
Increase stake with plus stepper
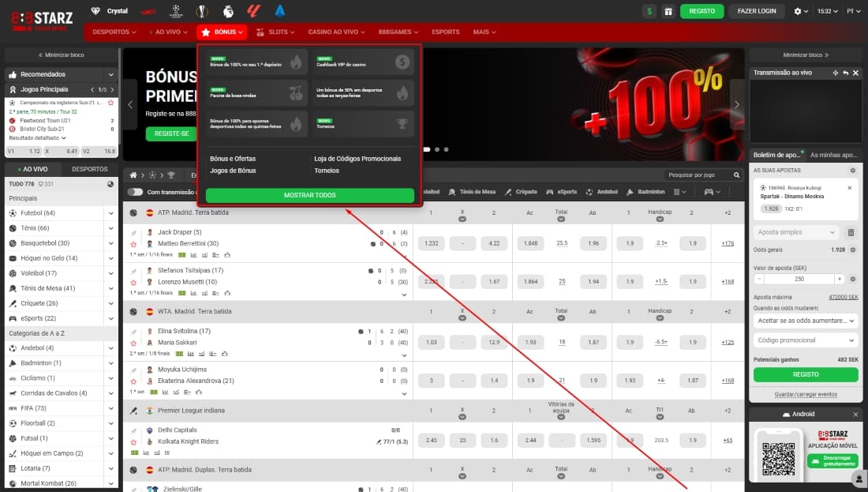click(840, 279)
